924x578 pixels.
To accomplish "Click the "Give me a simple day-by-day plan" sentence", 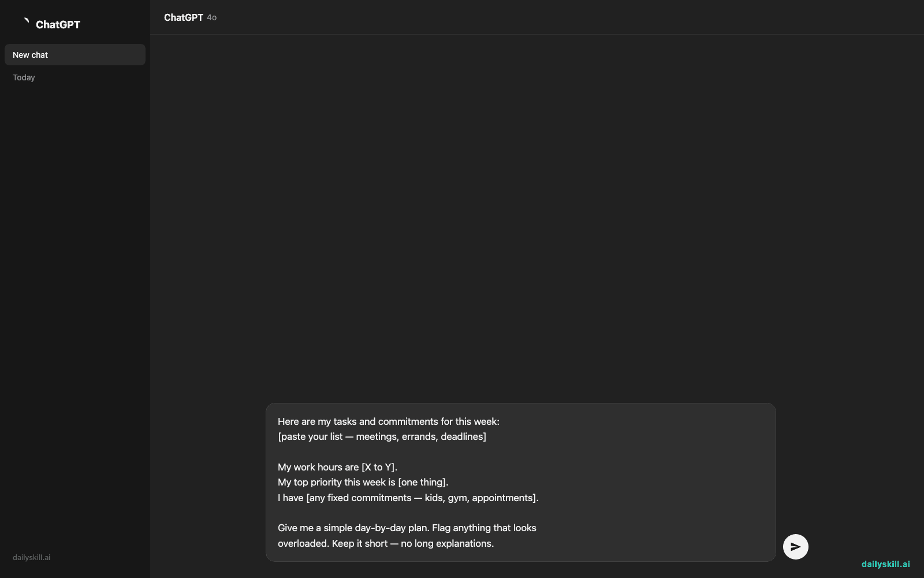I will click(353, 528).
